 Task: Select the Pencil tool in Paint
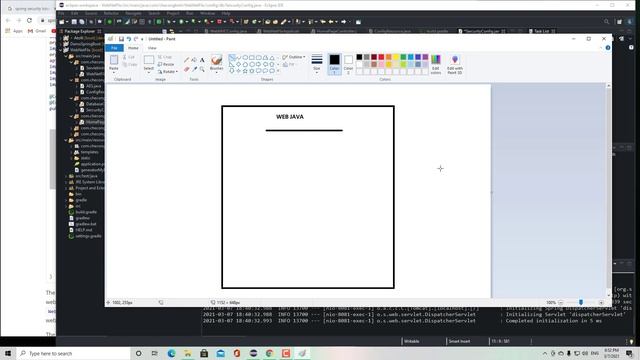[x=187, y=60]
